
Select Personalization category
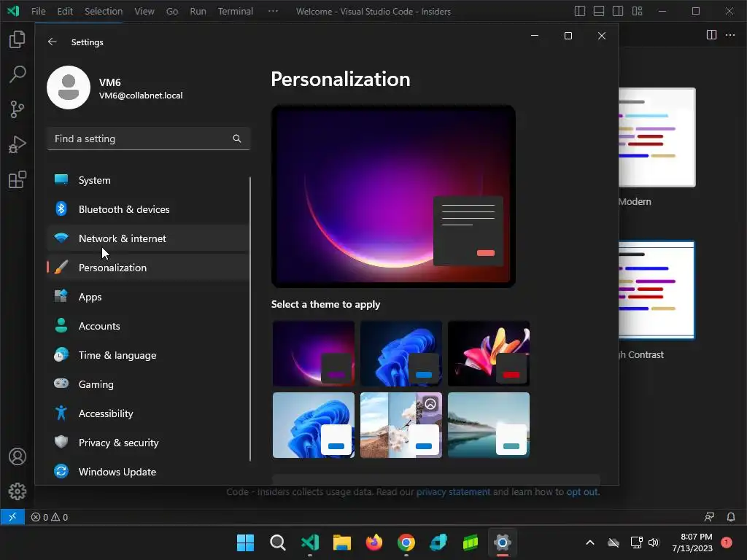point(147,268)
